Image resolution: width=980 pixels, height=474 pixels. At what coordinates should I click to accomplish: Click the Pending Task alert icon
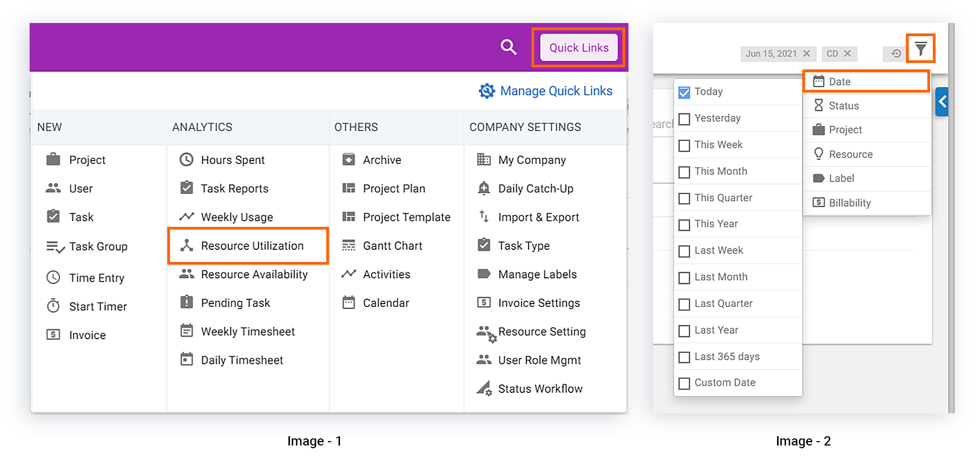[186, 301]
